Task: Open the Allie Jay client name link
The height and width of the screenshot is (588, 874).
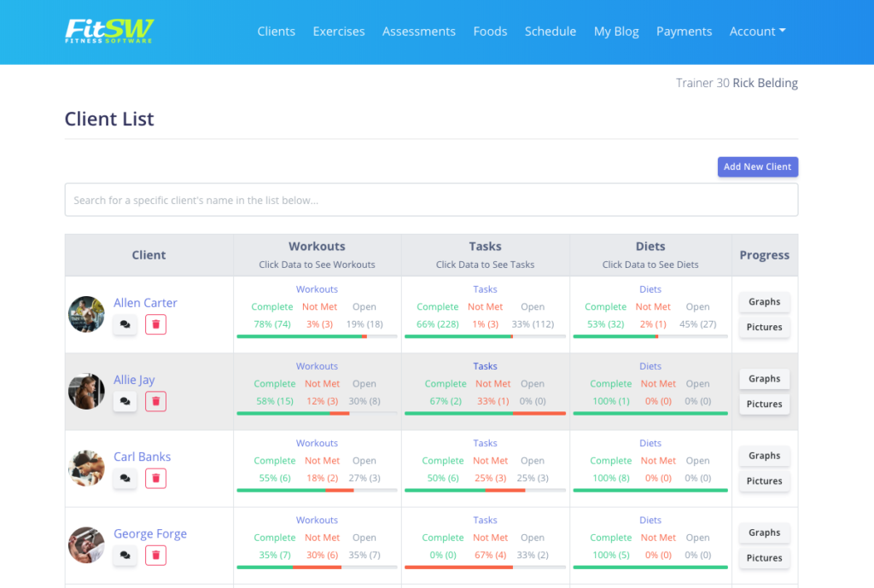Action: click(134, 380)
